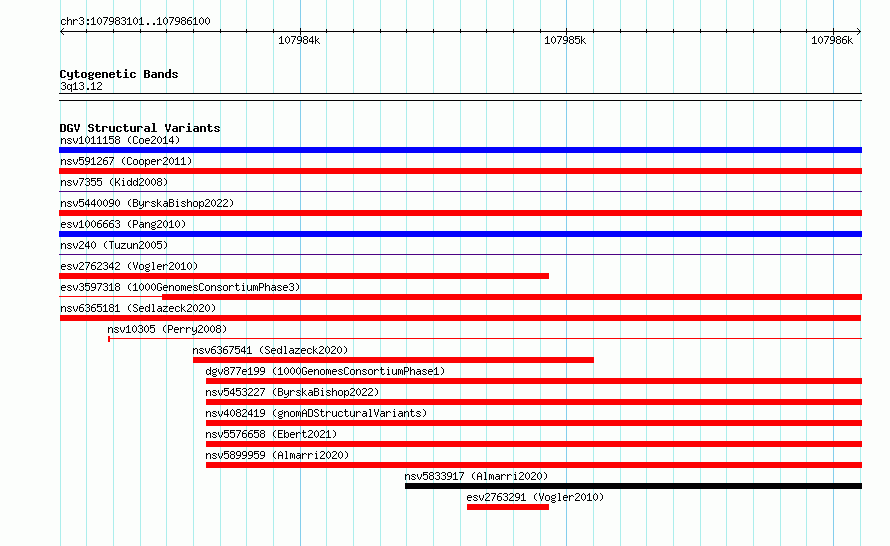Click the red nsv4082419 variant bar
890x546 pixels.
534,423
